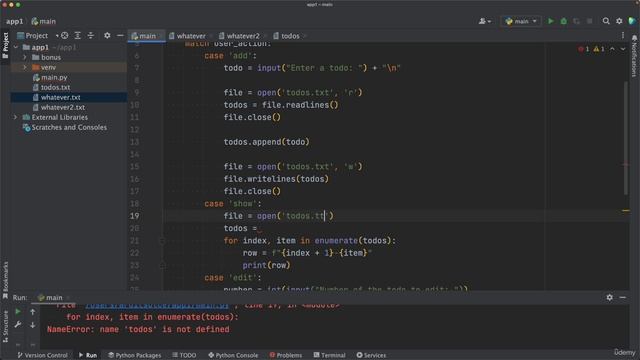Image resolution: width=640 pixels, height=360 pixels.
Task: Open the Project view selector dropdown
Action: point(37,36)
